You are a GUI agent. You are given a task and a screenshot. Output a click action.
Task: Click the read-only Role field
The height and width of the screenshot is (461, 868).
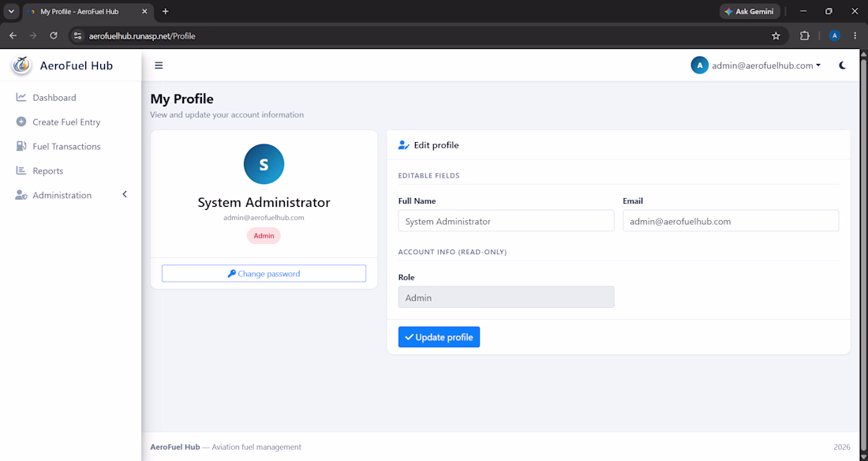pos(506,298)
